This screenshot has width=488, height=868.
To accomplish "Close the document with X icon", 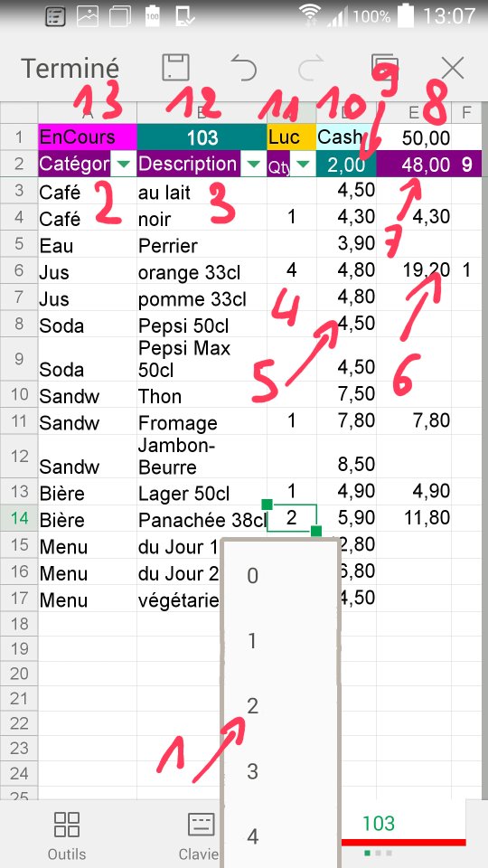I will pos(453,69).
